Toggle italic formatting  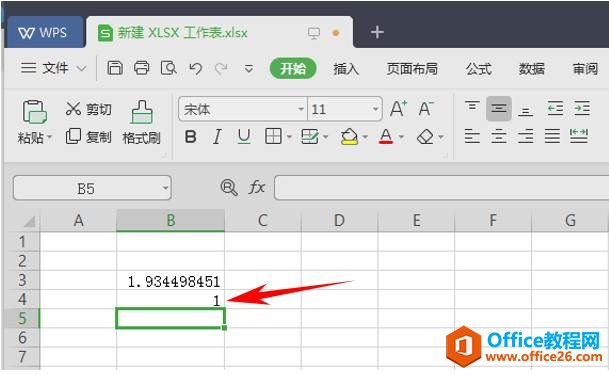217,137
